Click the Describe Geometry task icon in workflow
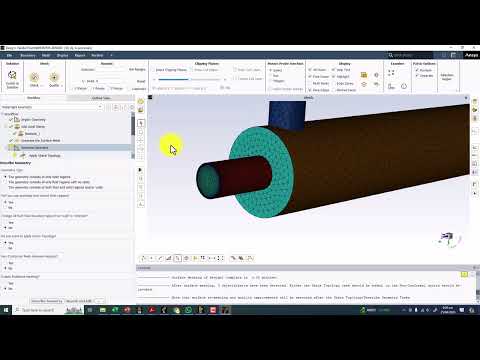 [17, 147]
